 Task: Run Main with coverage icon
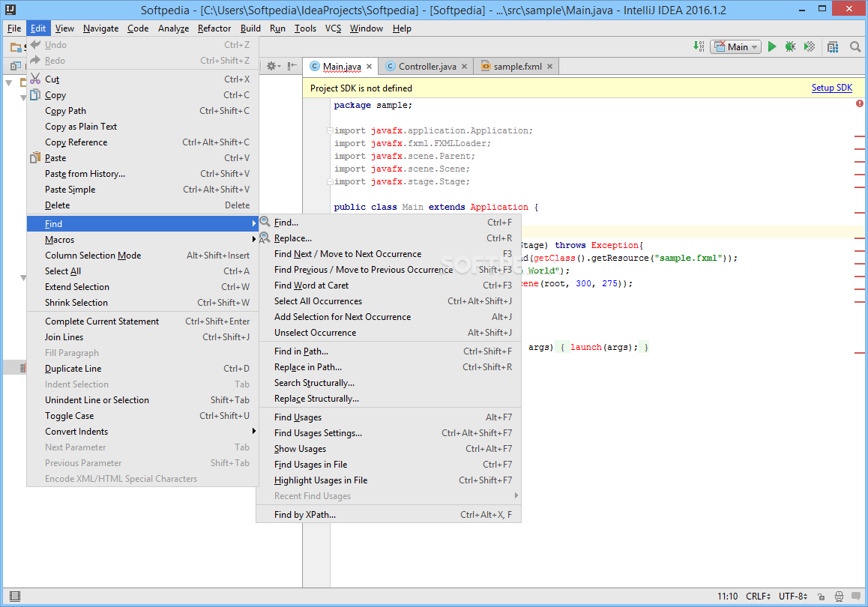(810, 46)
